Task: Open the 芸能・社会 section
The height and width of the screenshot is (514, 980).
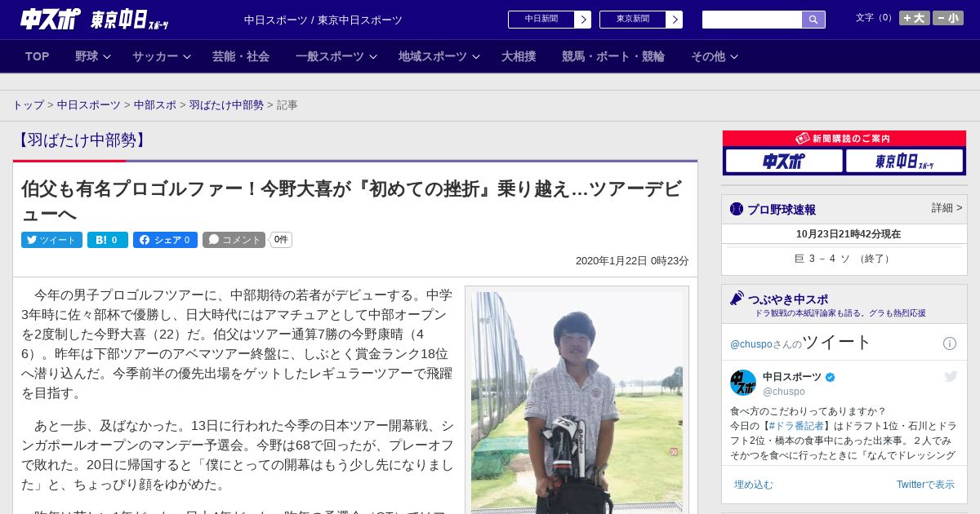Action: (x=241, y=56)
